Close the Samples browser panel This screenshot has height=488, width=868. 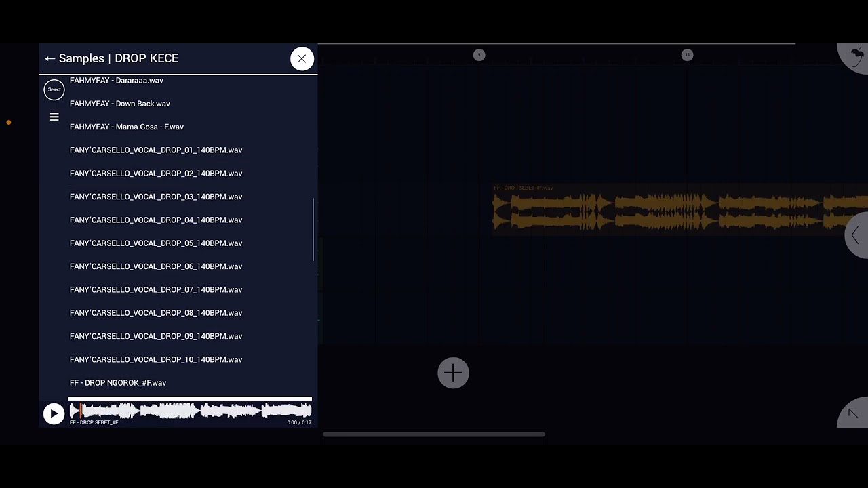[x=302, y=59]
